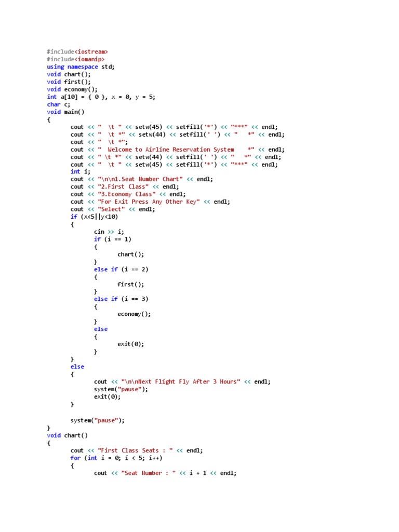Click the "#include<iostream>" line
Viewport: 399px width, 532px height.
click(x=77, y=51)
